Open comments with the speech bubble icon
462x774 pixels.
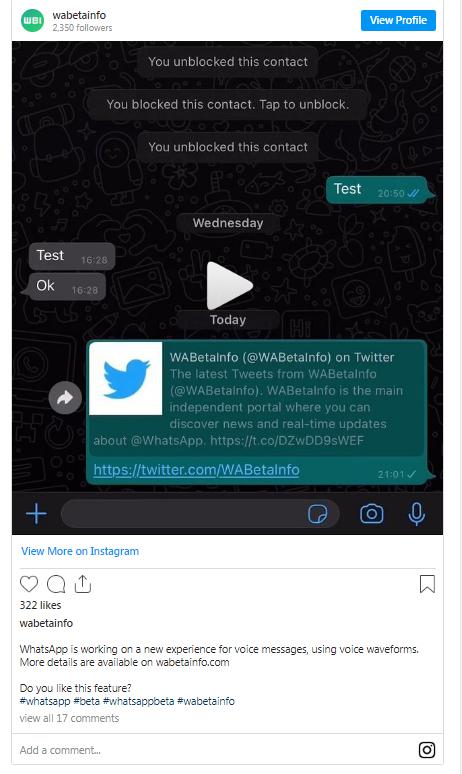pos(56,584)
